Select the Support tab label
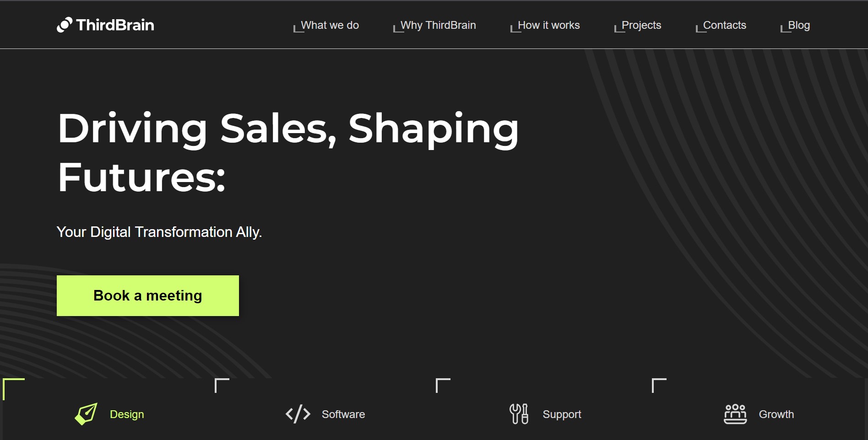 point(562,414)
